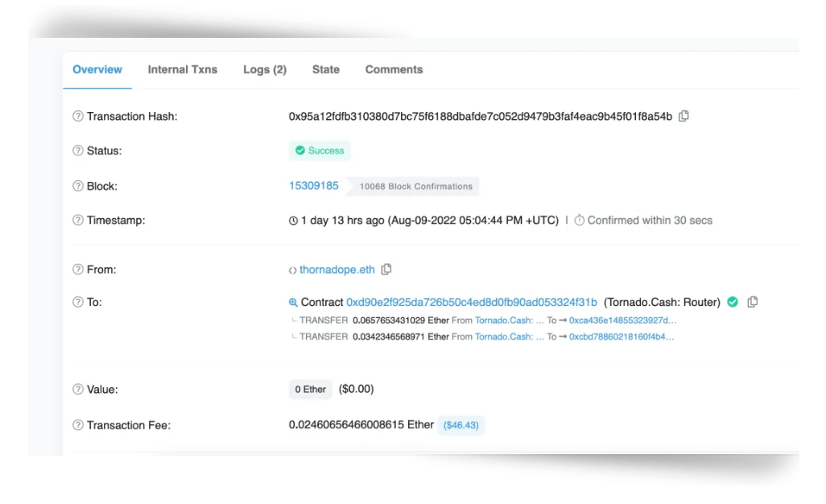Click green verified checkmark after Tornado.Cash: Router

(733, 302)
